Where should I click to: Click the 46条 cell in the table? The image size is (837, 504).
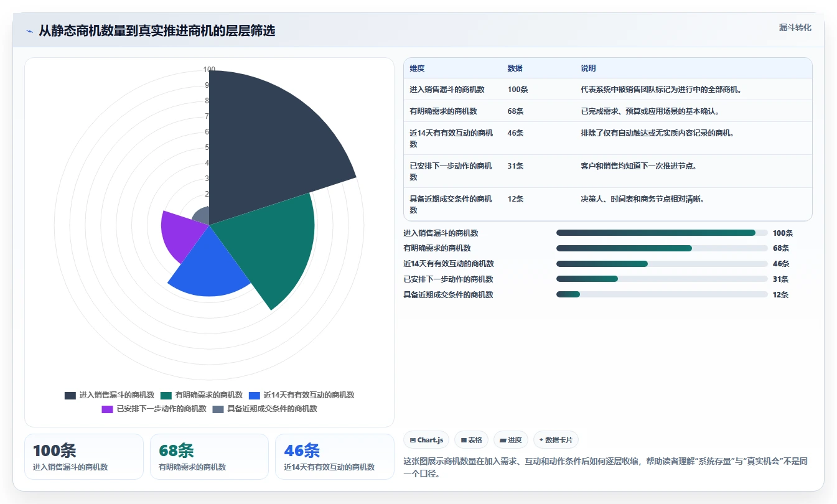pos(515,133)
